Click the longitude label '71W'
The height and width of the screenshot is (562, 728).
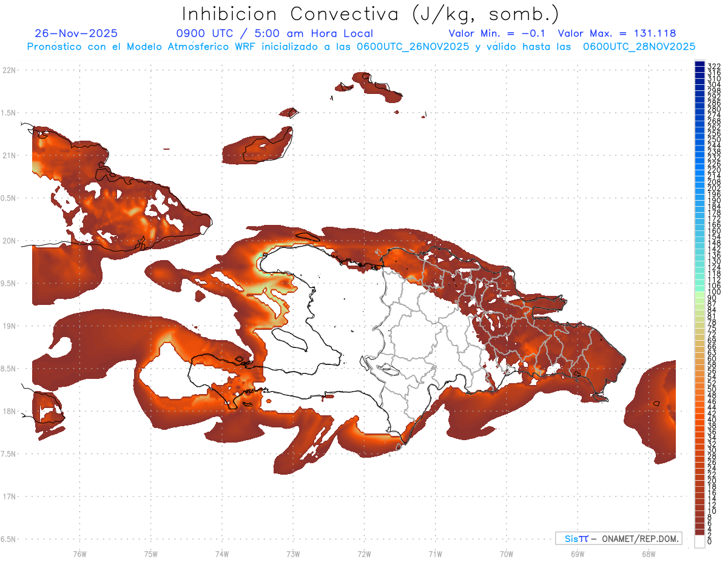pyautogui.click(x=435, y=554)
